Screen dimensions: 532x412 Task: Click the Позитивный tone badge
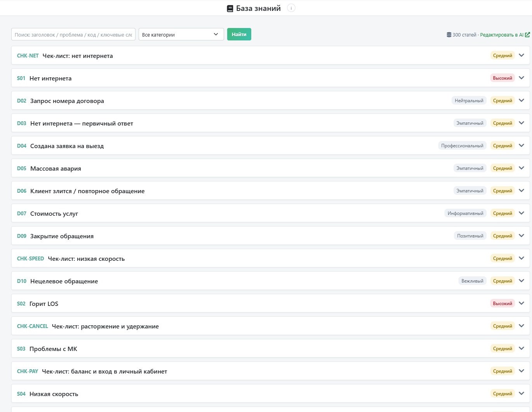pos(470,236)
